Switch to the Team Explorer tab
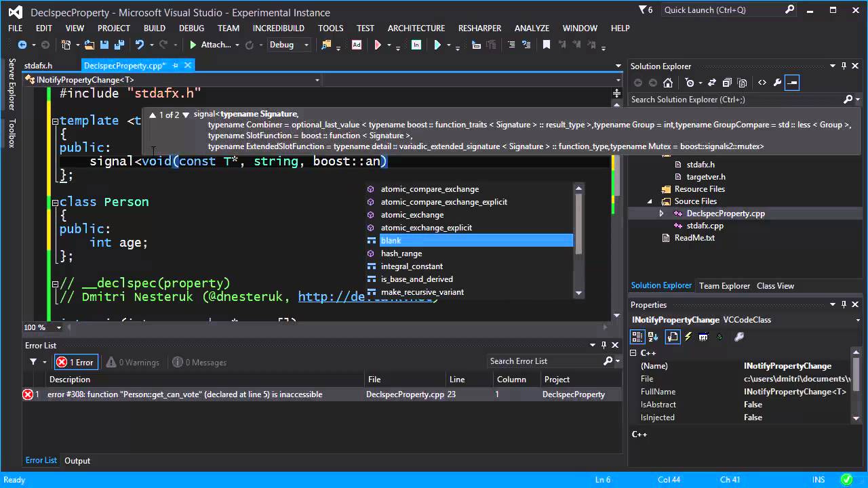The image size is (868, 488). click(x=724, y=286)
